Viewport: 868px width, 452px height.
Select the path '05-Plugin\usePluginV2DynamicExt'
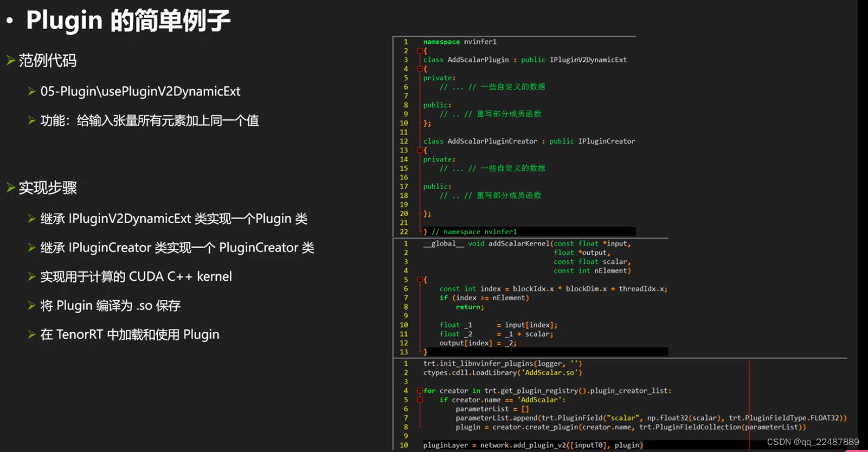click(x=140, y=92)
